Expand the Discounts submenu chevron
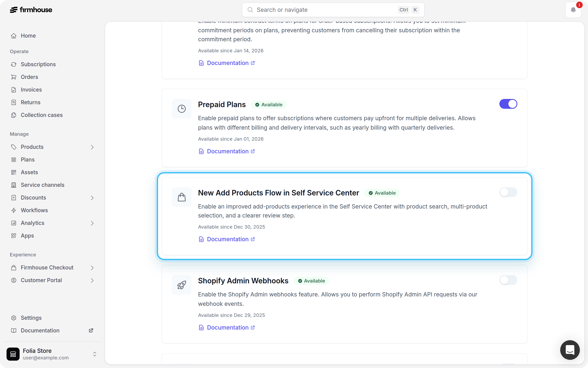This screenshot has width=588, height=368. tap(92, 198)
